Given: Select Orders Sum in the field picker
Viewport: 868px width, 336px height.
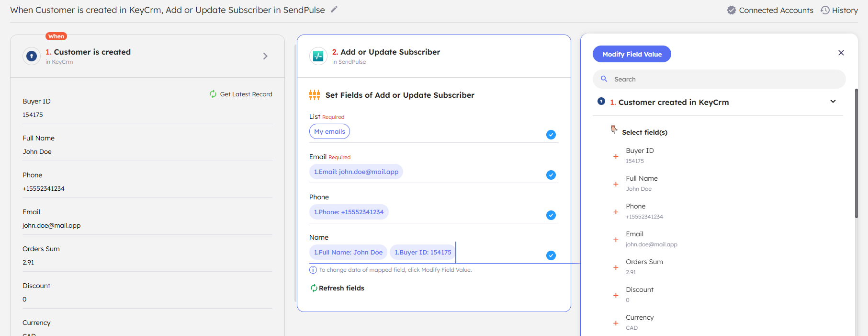Looking at the screenshot, I should pos(644,266).
